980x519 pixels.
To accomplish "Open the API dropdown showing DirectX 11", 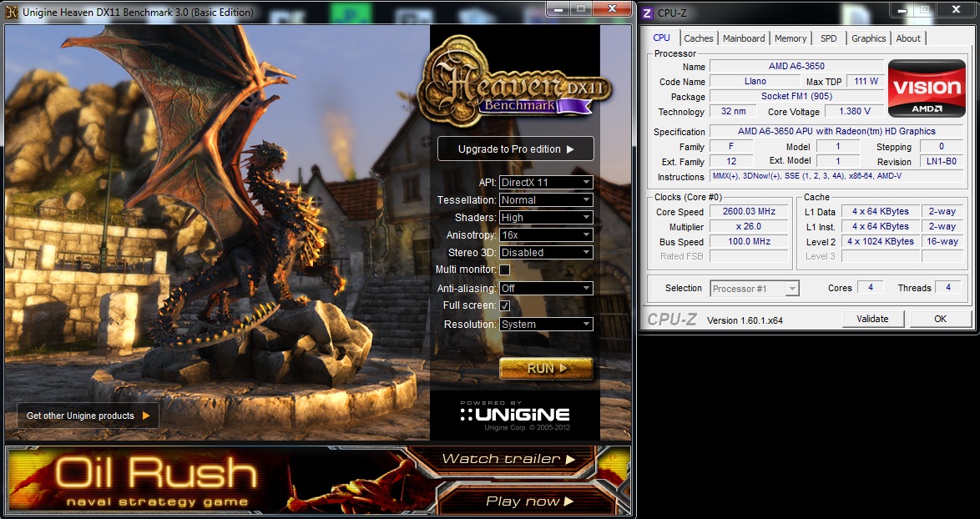I will coord(546,183).
